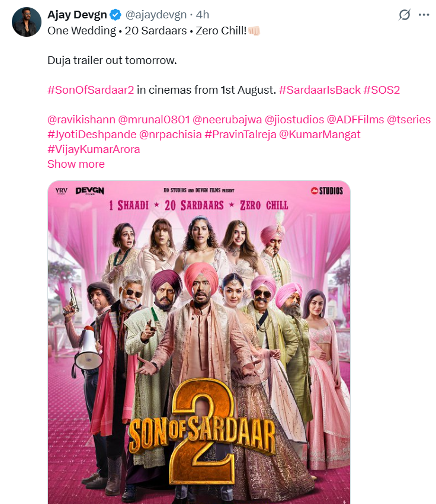Go to the @ADFFilms mention
The image size is (436, 504).
[x=355, y=120]
